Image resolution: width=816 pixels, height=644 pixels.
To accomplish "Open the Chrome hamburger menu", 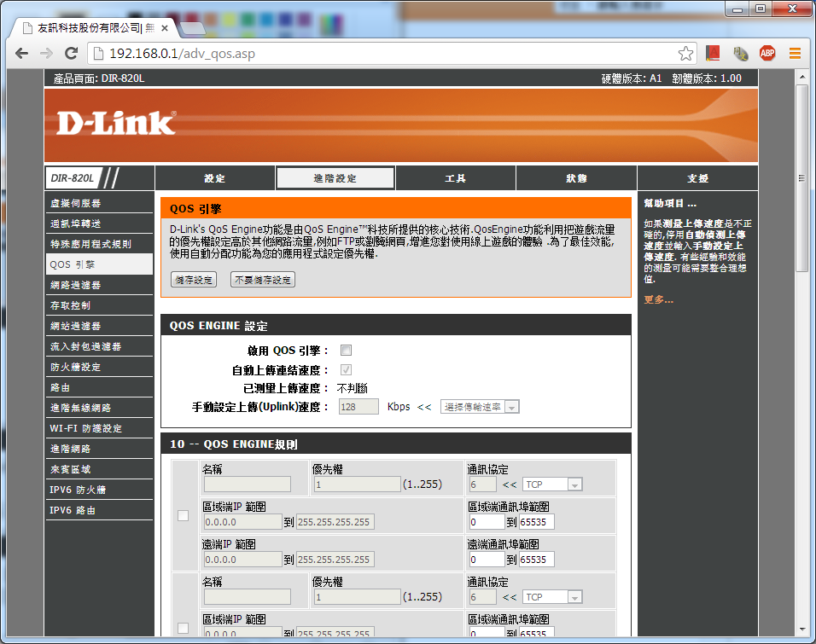I will (795, 54).
